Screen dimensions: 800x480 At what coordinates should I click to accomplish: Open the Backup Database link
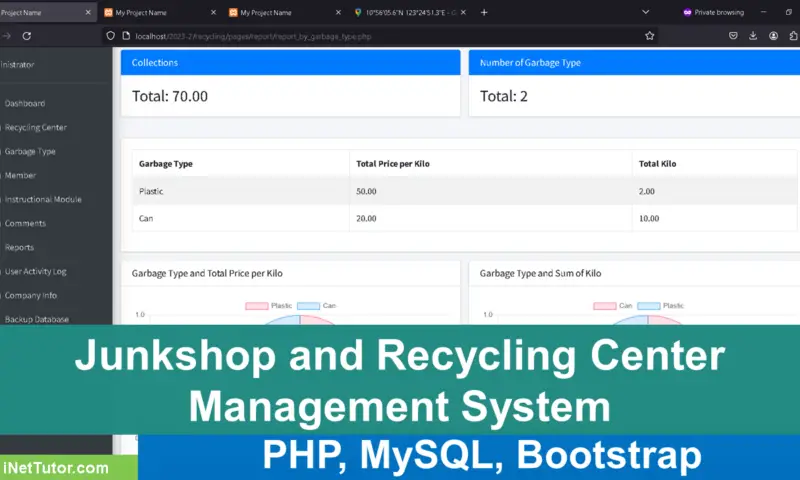pyautogui.click(x=37, y=319)
